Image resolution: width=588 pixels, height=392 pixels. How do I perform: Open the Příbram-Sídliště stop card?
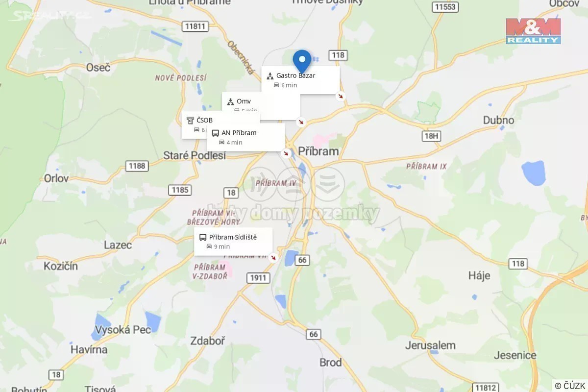[x=233, y=242]
